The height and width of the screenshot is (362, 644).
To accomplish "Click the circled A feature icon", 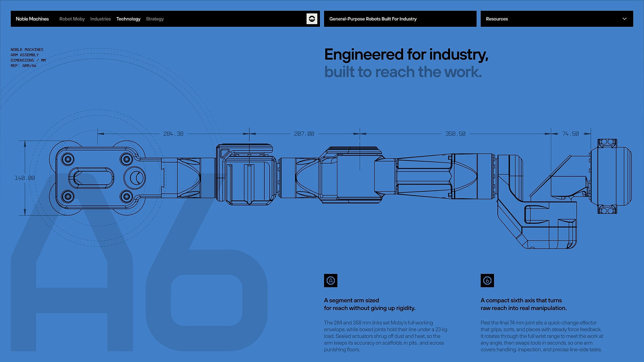I will pos(331,281).
